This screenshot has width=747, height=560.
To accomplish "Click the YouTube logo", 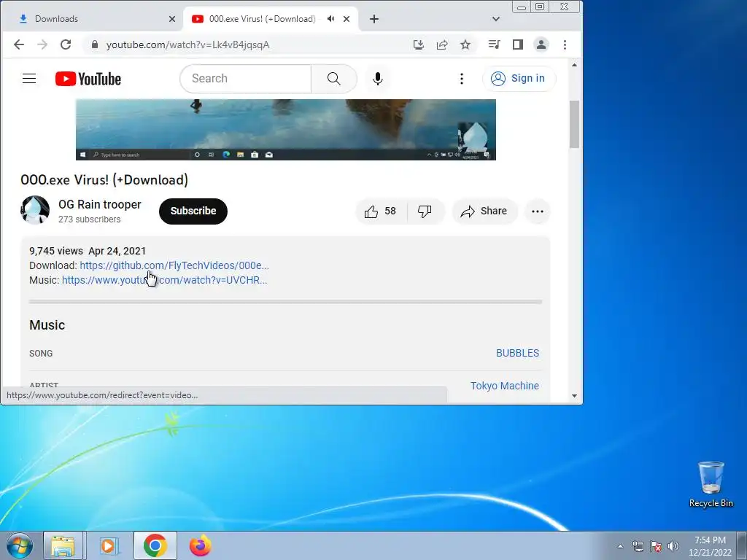I will [88, 79].
